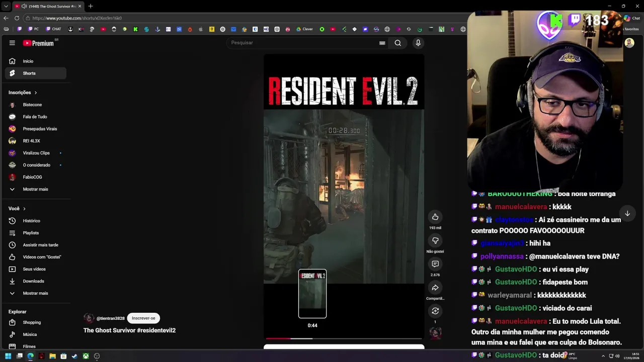The width and height of the screenshot is (644, 362).
Task: Click the Inscrever-se subscribe button
Action: pos(143,318)
